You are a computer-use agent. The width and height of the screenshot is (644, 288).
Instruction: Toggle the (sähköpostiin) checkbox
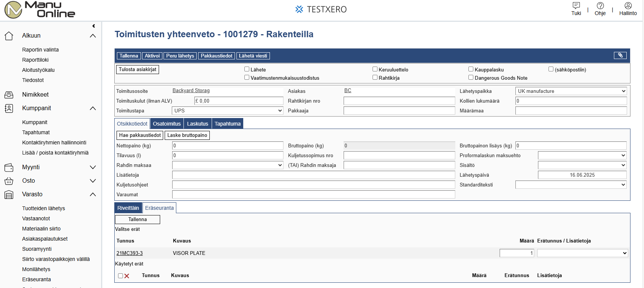551,69
